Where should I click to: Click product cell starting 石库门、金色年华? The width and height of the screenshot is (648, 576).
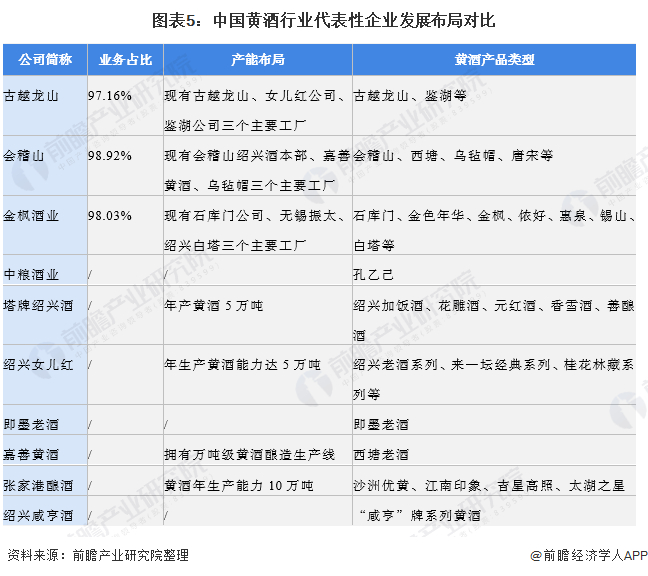point(494,225)
